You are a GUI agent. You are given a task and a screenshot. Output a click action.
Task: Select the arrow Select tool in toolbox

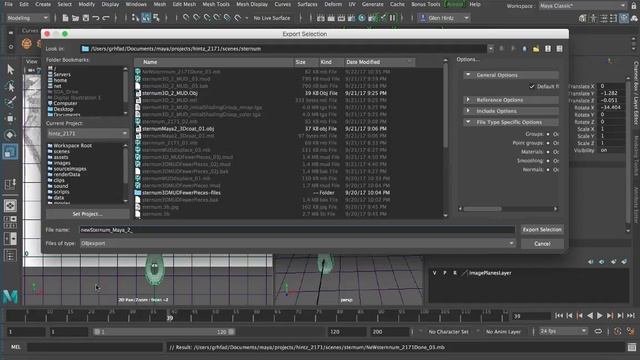(x=11, y=70)
